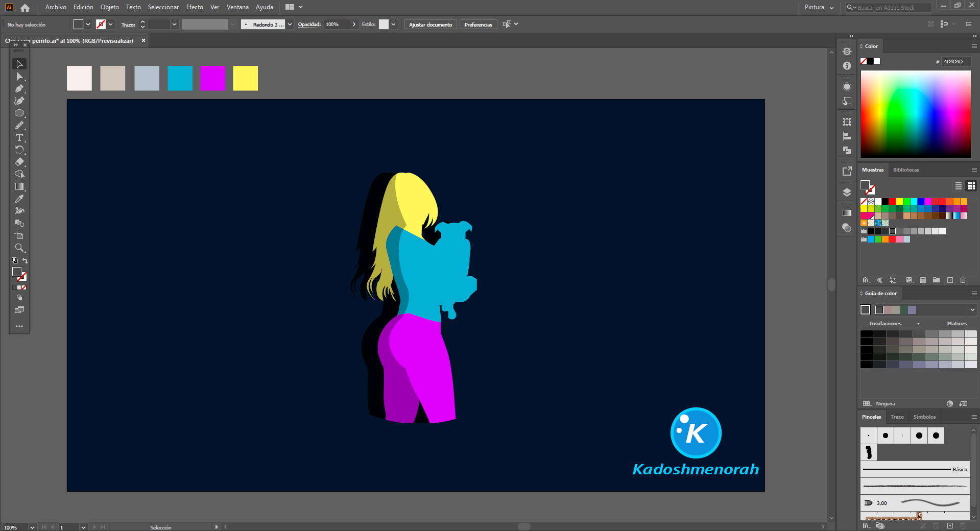Open stroke weight dropdown

[175, 25]
